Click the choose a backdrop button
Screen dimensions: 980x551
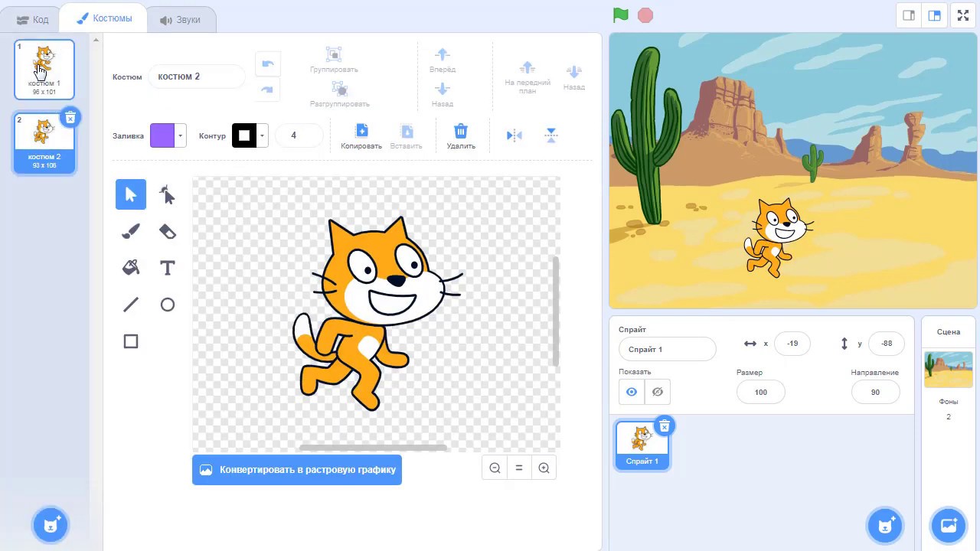[949, 525]
